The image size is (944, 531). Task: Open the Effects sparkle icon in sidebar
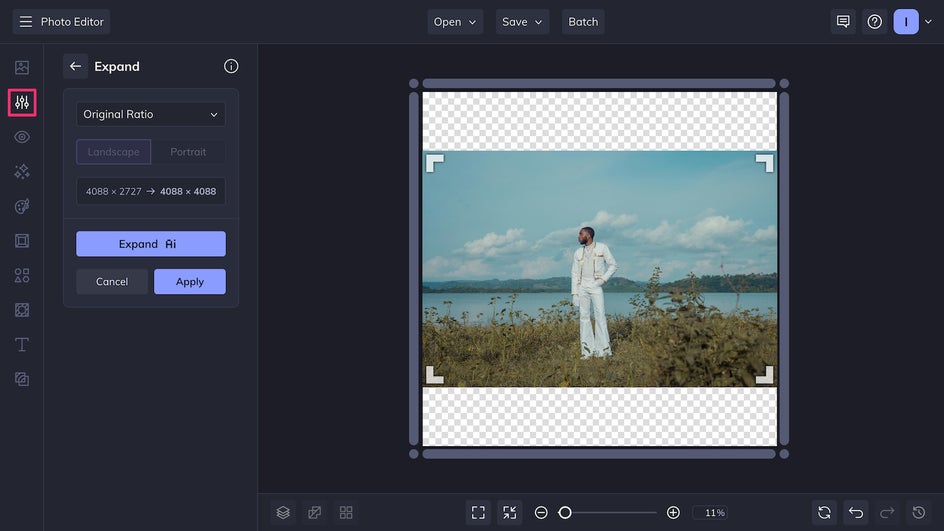22,171
